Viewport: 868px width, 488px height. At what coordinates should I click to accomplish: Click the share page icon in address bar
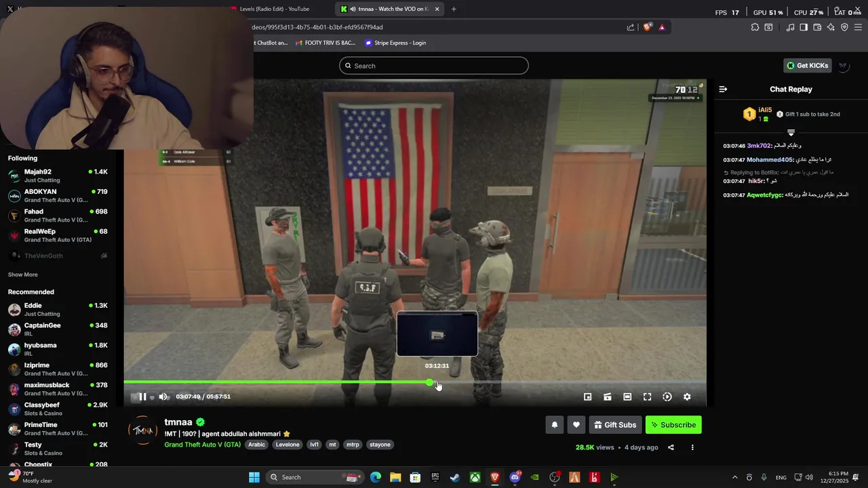(x=631, y=27)
